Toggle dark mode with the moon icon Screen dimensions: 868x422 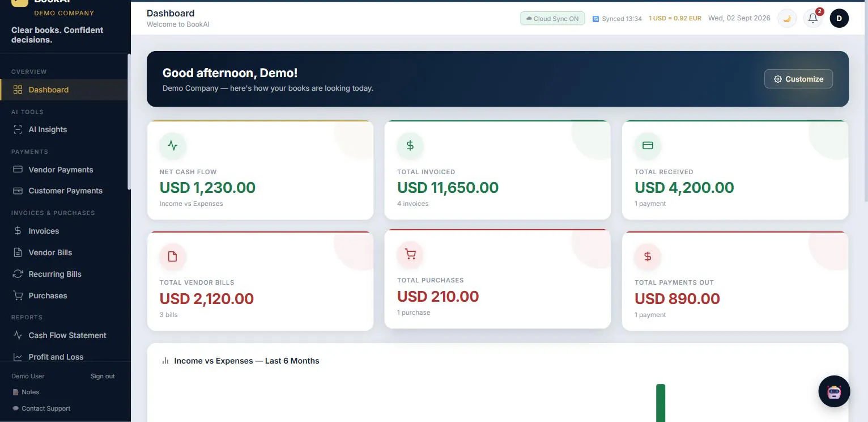(x=787, y=18)
